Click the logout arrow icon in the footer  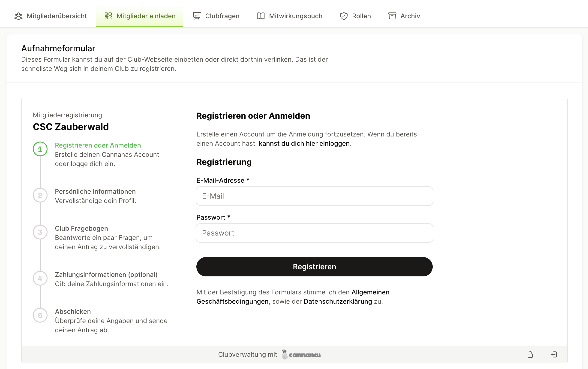pos(554,354)
